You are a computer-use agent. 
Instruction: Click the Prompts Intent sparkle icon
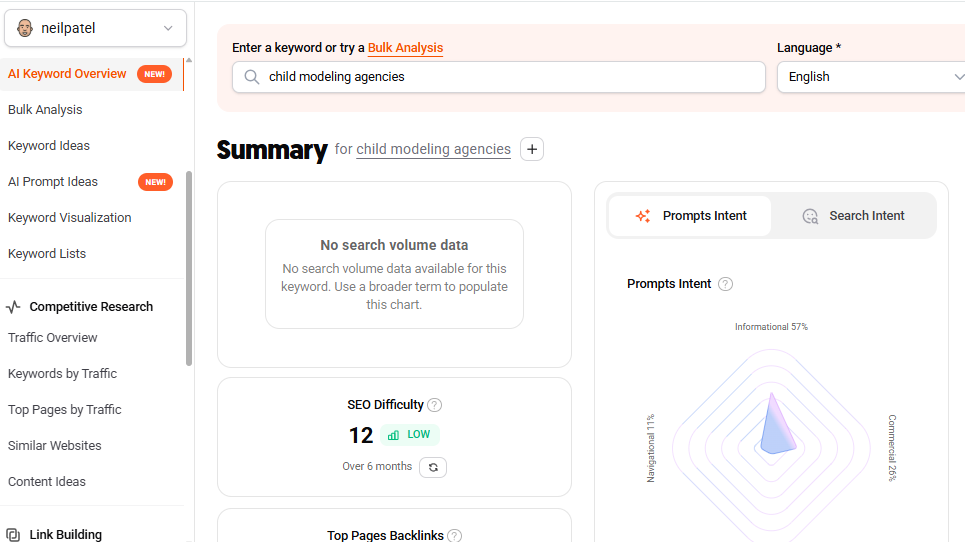[x=643, y=216]
